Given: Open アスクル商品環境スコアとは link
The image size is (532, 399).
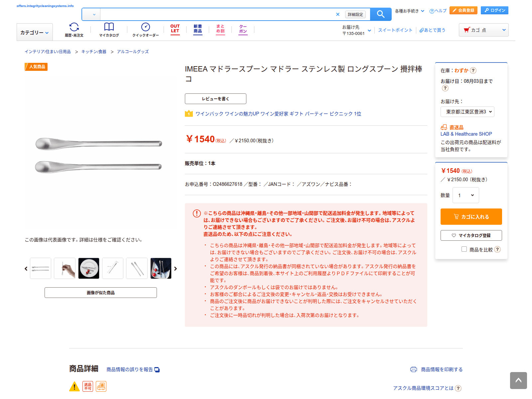Looking at the screenshot, I should pyautogui.click(x=423, y=388).
